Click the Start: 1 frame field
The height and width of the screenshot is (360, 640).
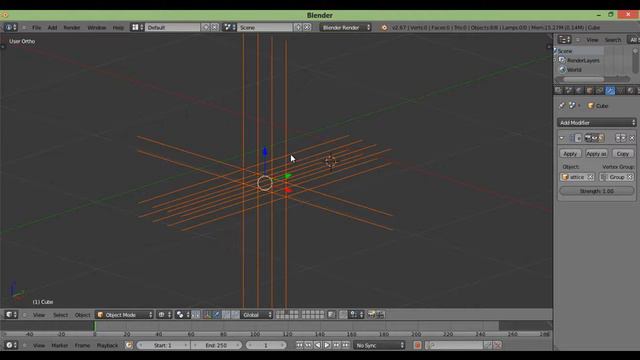163,345
